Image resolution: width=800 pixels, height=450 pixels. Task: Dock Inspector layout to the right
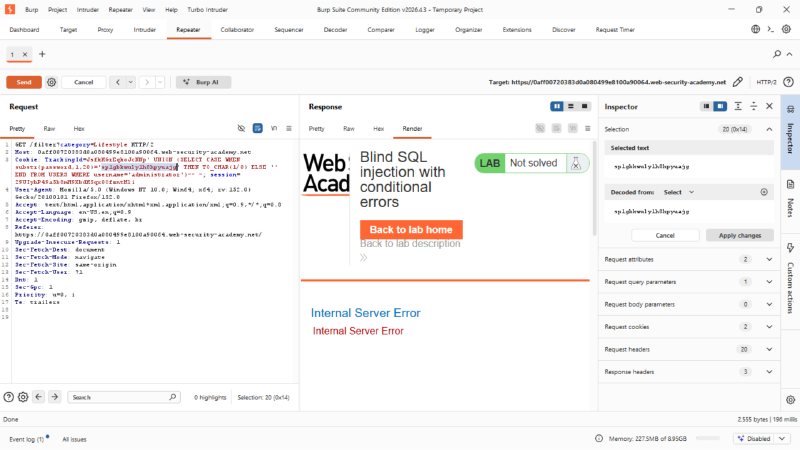720,106
